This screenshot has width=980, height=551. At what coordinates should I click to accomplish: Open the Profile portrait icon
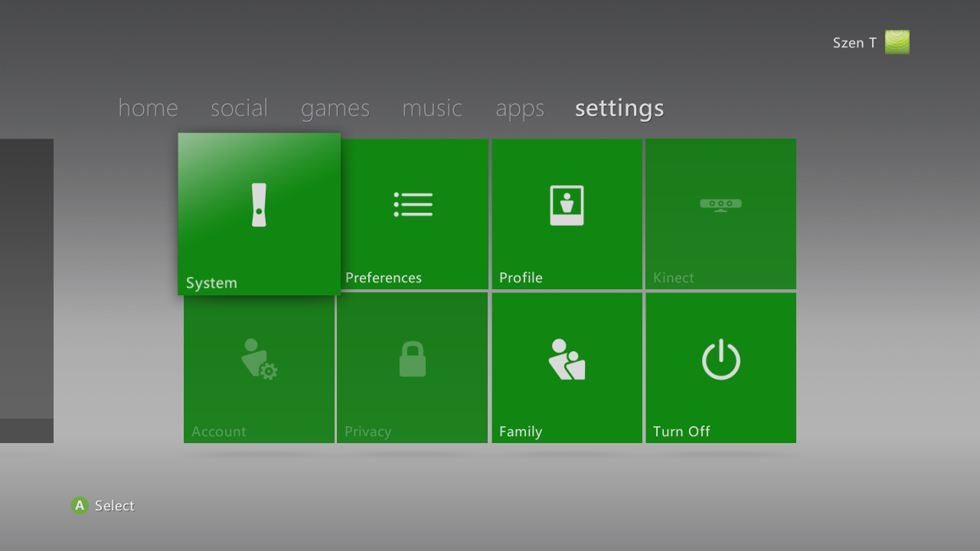pos(567,205)
